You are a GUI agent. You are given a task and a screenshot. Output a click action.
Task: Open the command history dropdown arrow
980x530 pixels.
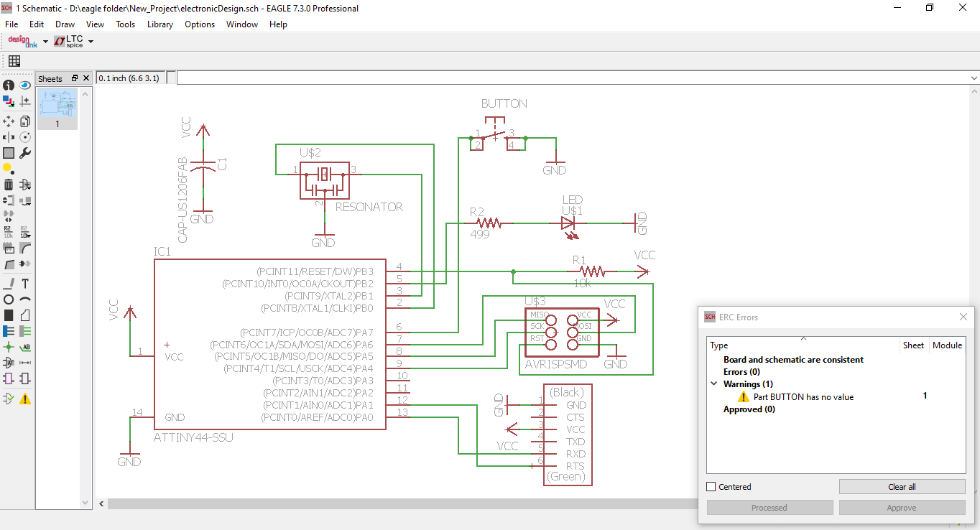(x=974, y=78)
